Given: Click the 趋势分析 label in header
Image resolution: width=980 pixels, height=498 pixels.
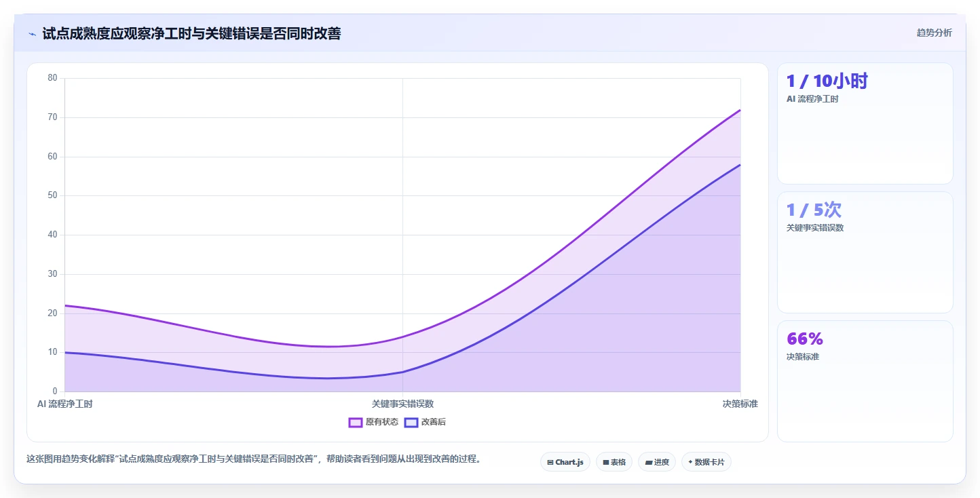Looking at the screenshot, I should 934,33.
